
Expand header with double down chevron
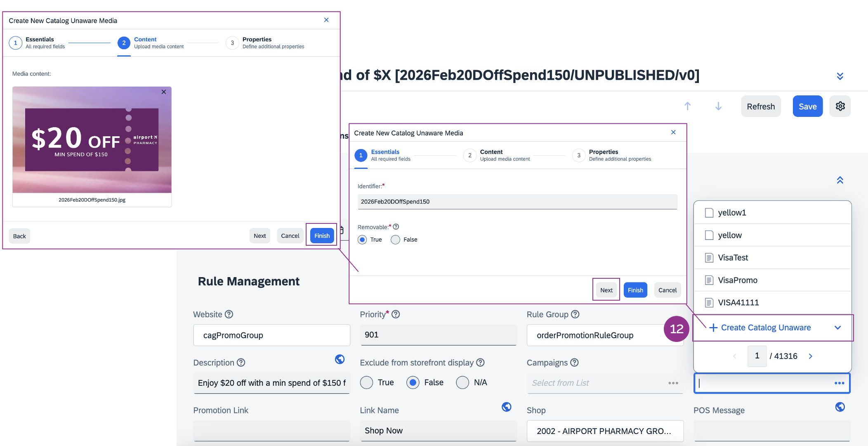[x=840, y=76]
